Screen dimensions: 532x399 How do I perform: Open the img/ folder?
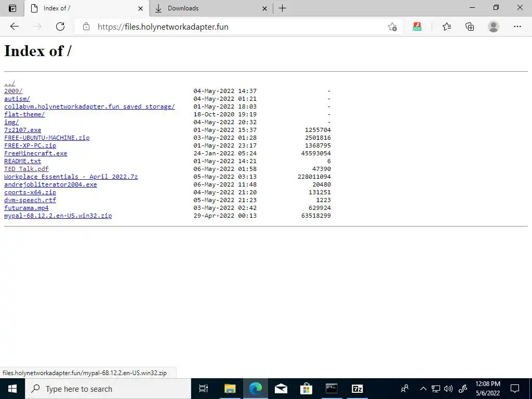pos(11,122)
